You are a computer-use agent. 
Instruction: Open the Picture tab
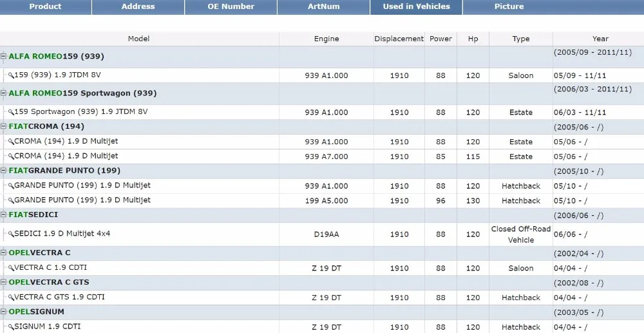click(x=509, y=6)
